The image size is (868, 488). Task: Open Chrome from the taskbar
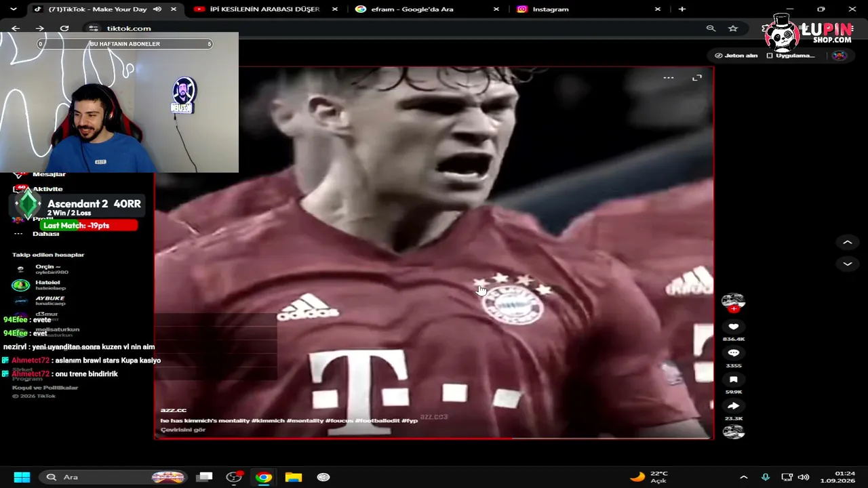click(x=264, y=477)
